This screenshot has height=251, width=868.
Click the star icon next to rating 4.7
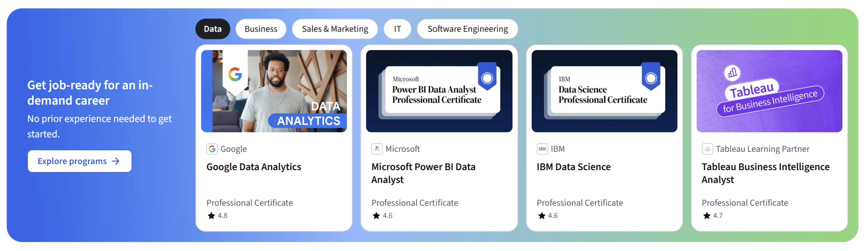707,216
